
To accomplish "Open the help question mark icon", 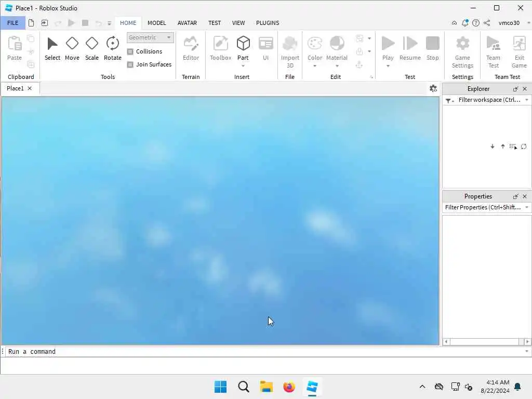I will [x=476, y=23].
